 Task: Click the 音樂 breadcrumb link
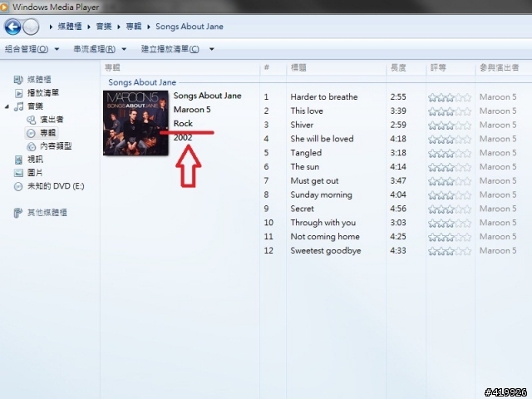tap(104, 27)
